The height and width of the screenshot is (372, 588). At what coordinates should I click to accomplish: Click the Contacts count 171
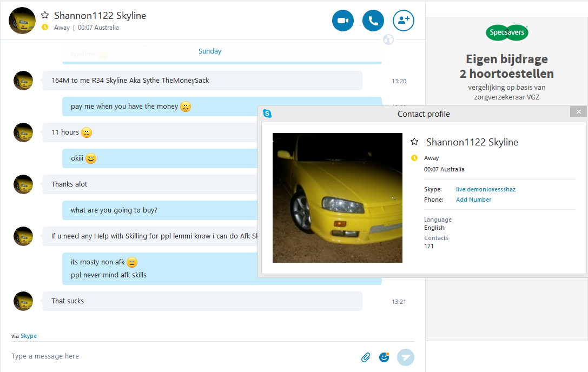(x=428, y=247)
